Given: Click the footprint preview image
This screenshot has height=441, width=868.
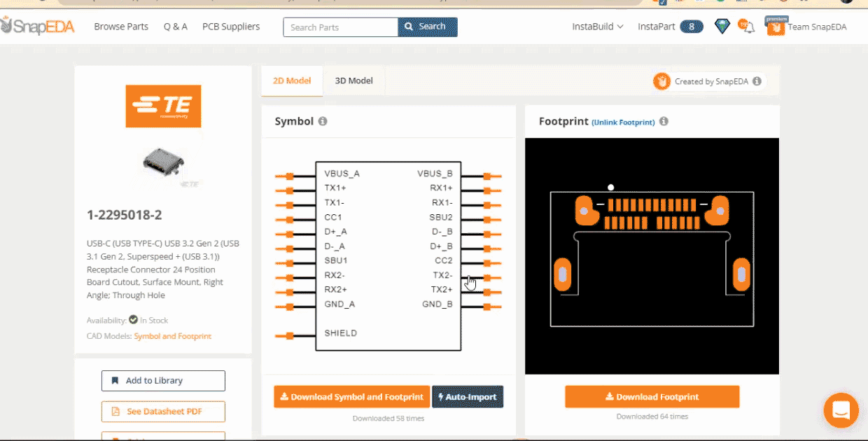Looking at the screenshot, I should pyautogui.click(x=652, y=256).
